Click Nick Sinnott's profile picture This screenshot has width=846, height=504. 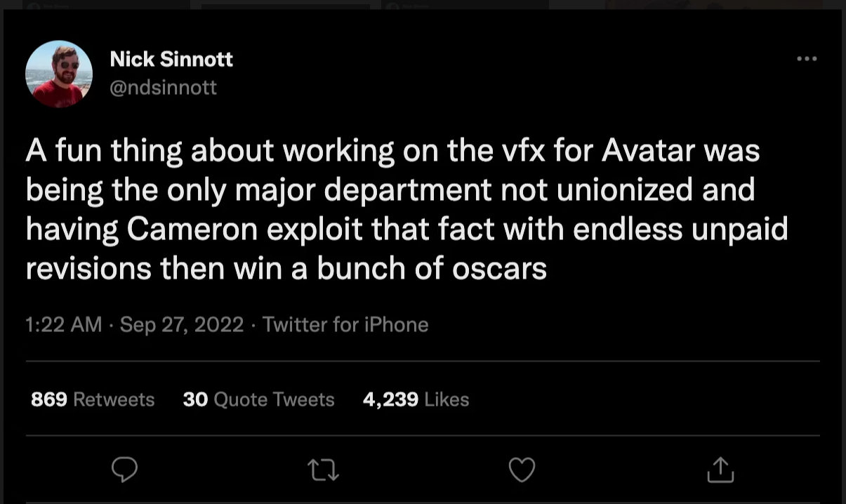point(59,74)
